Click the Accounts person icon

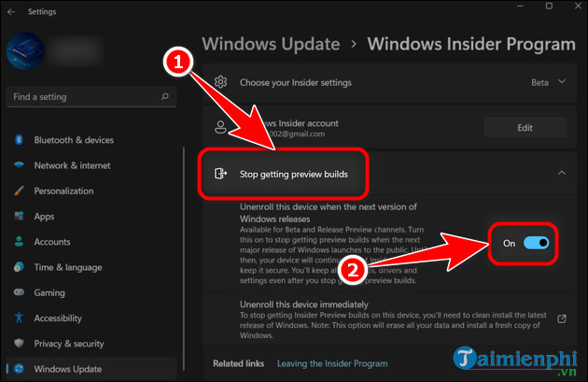coord(19,241)
